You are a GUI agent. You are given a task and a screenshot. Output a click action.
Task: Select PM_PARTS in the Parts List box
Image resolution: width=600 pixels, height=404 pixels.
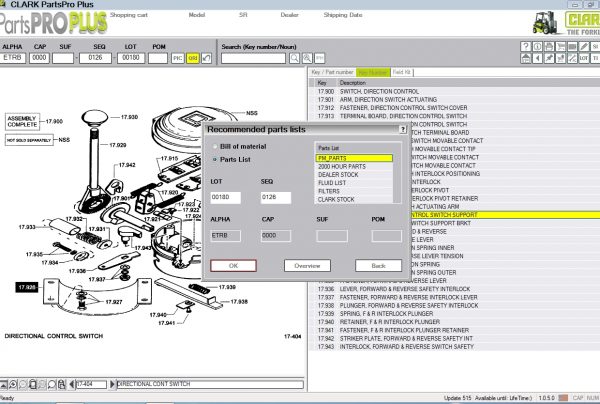[x=354, y=158]
